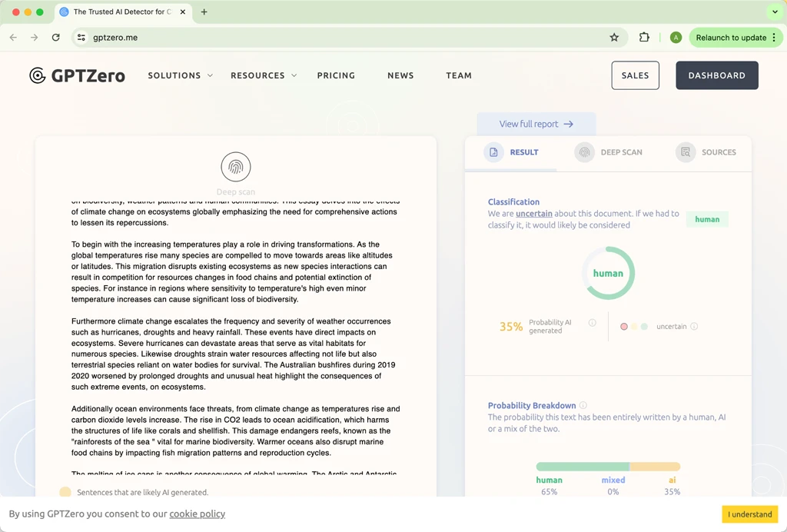This screenshot has height=532, width=787.
Task: Click View full report link
Action: (536, 124)
